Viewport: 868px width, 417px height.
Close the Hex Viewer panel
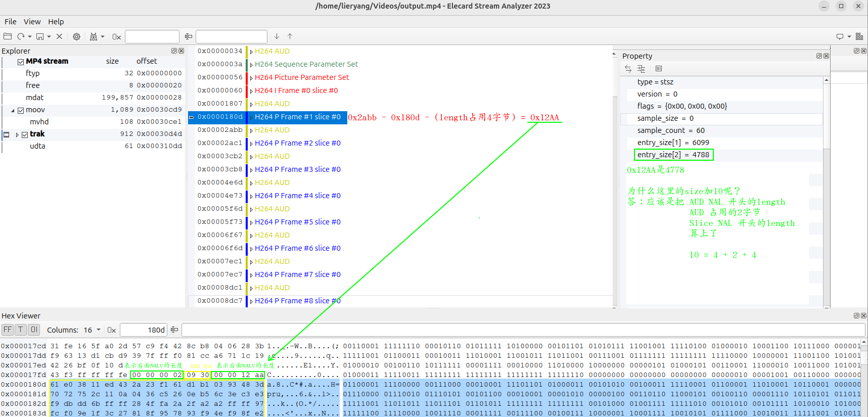(863, 315)
